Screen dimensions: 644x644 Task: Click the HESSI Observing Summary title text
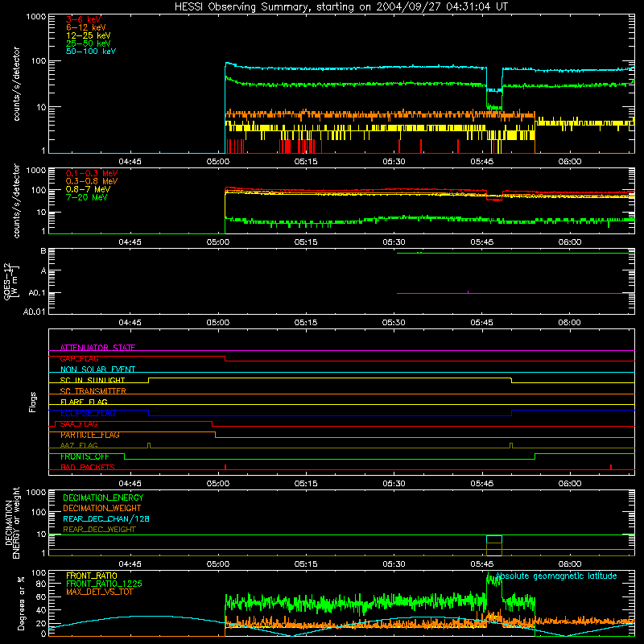coord(341,7)
